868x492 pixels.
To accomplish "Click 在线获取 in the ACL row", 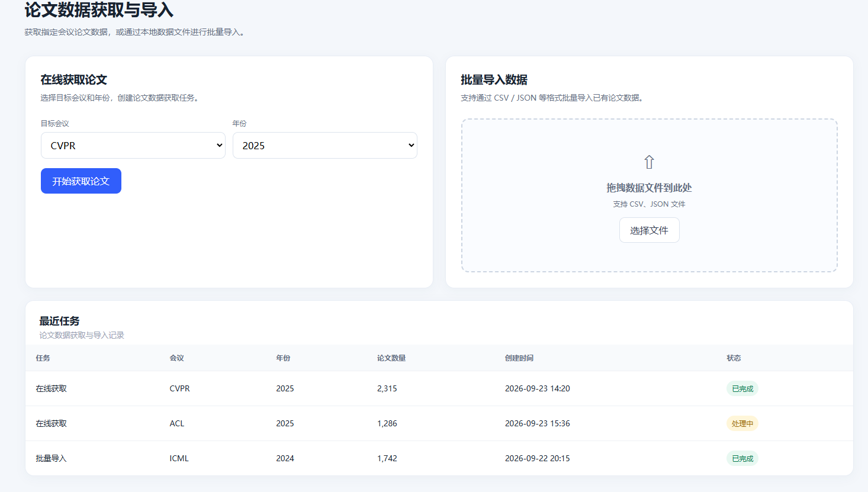I will 51,423.
